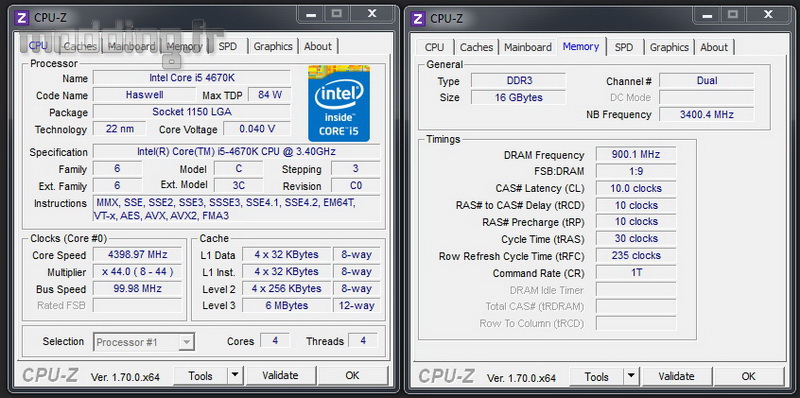
Task: Click the CAS# Latency value 10.0 clocks
Action: [636, 188]
